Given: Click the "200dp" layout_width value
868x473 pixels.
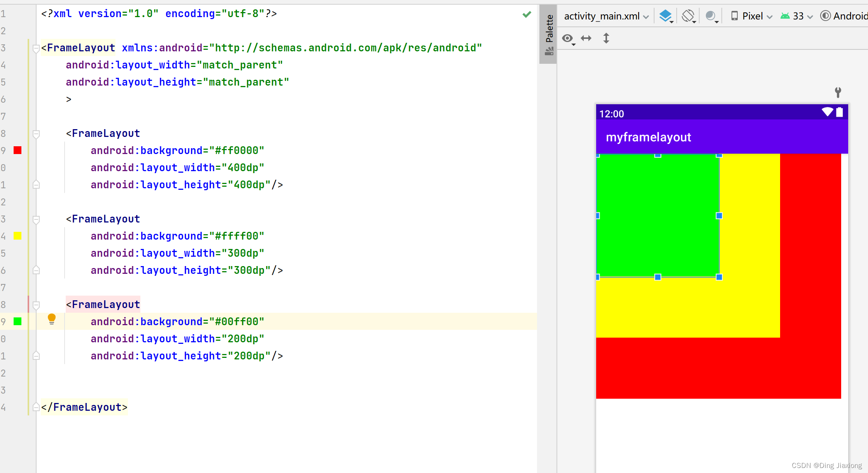Looking at the screenshot, I should (x=243, y=338).
